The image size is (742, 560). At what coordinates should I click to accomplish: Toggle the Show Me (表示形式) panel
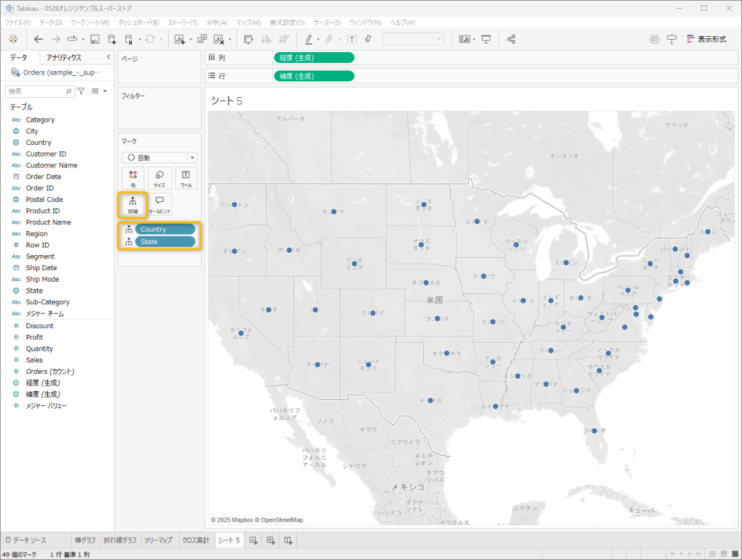(706, 39)
